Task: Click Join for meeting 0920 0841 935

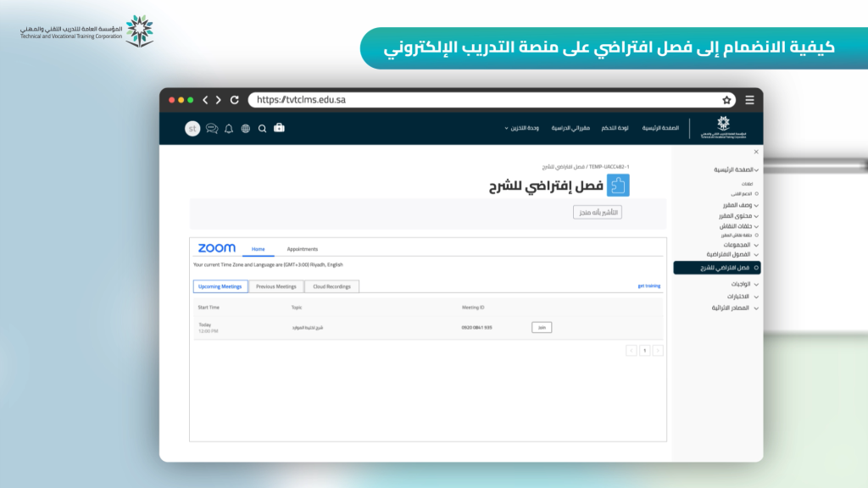Action: point(542,328)
